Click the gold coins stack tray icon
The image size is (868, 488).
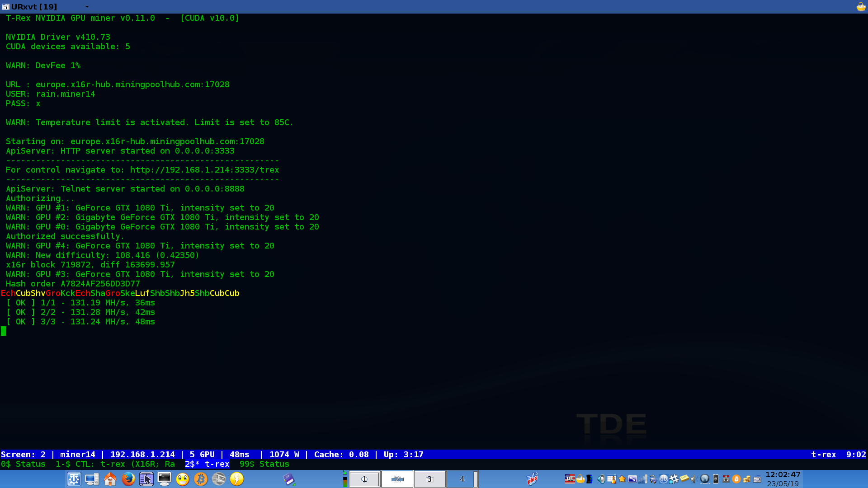(747, 479)
